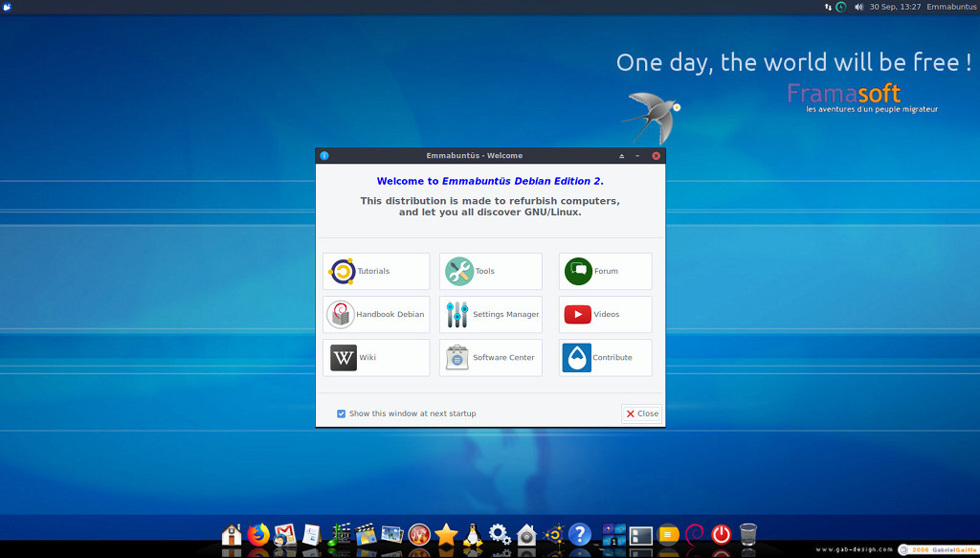The image size is (980, 558).
Task: Open the office document icon in the dock
Action: (312, 535)
